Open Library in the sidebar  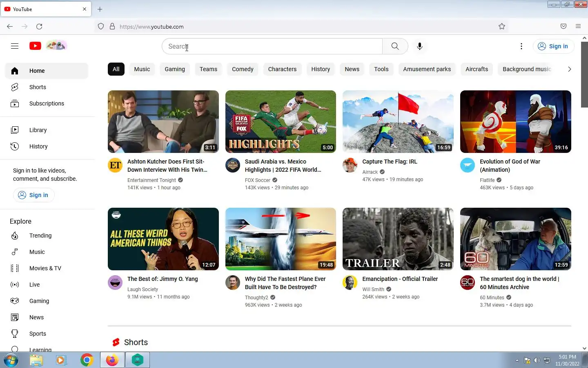click(47, 130)
